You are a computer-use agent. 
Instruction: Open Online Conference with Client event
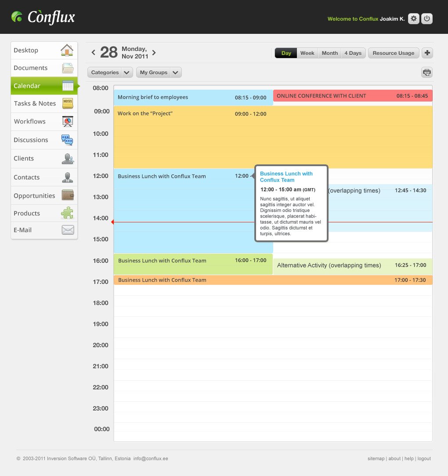[353, 96]
